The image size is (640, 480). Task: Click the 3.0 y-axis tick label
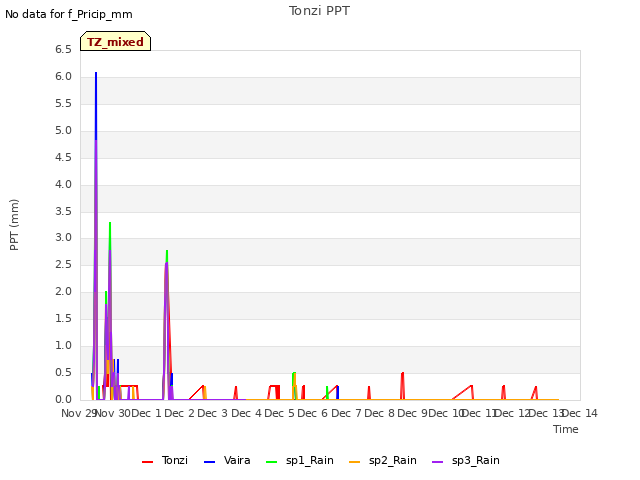pos(63,238)
